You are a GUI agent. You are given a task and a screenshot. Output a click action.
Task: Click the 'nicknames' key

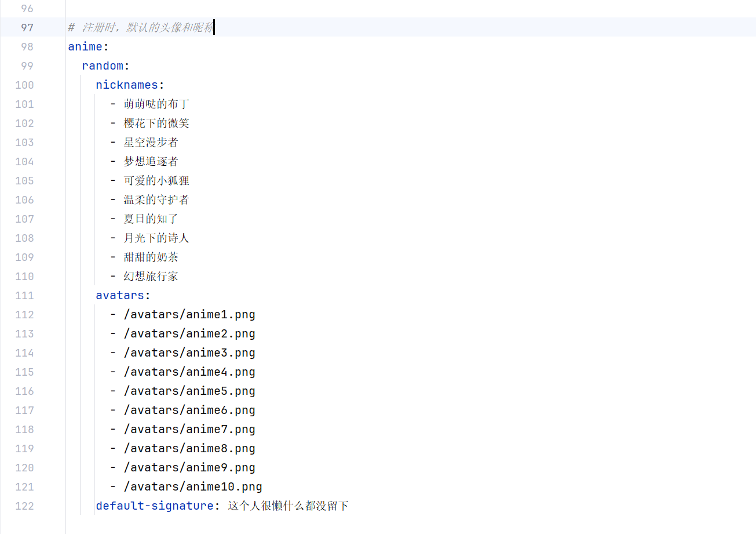click(x=127, y=85)
